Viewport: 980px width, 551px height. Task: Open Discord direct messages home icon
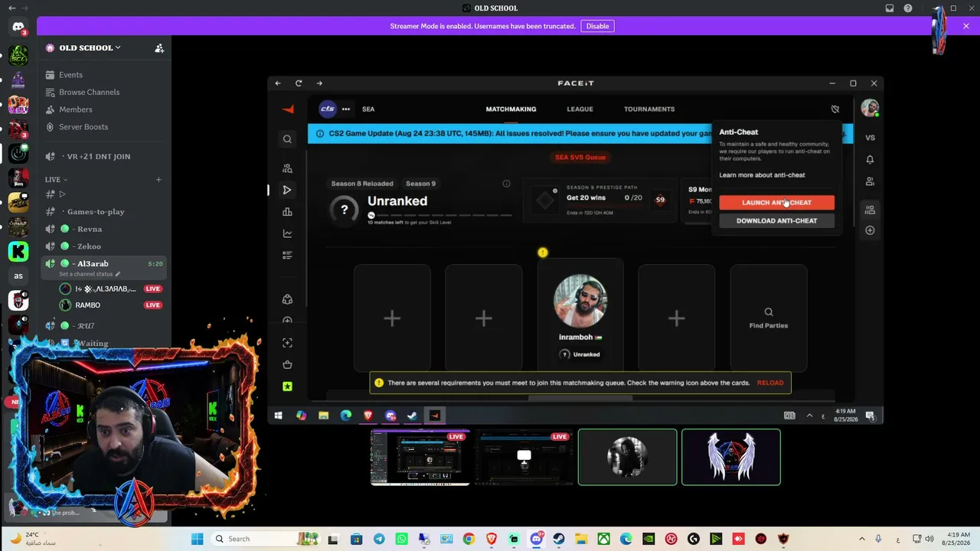click(18, 27)
